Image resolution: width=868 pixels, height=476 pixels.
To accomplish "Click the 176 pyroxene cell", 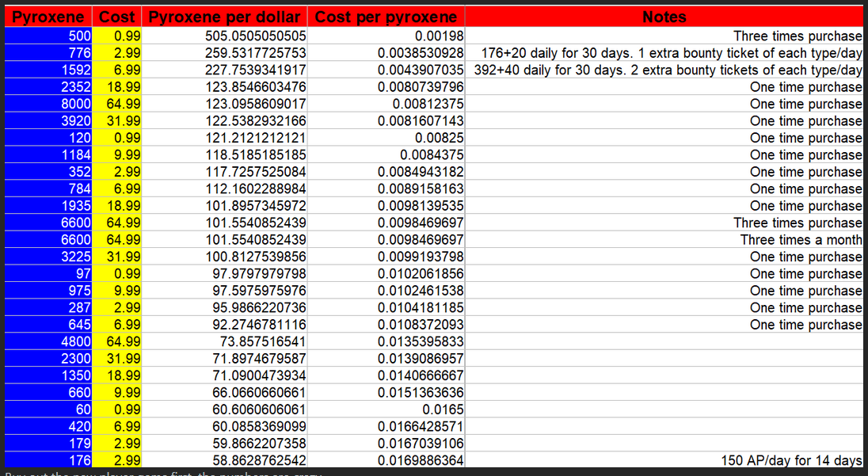I will [x=48, y=460].
